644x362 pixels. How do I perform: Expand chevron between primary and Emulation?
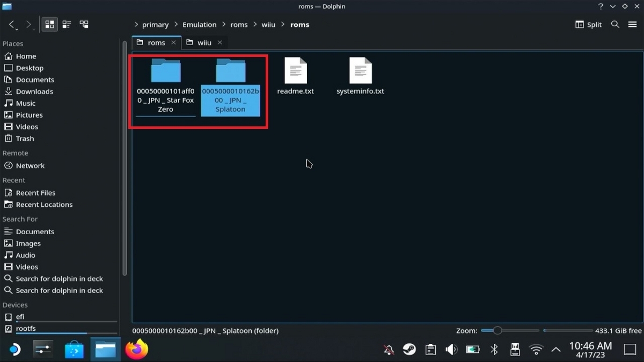pyautogui.click(x=176, y=25)
